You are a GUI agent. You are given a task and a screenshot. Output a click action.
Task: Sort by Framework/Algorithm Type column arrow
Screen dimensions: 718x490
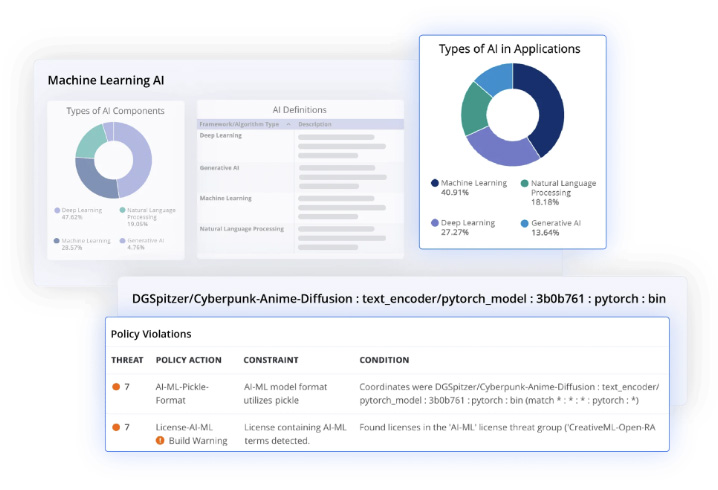pyautogui.click(x=288, y=124)
